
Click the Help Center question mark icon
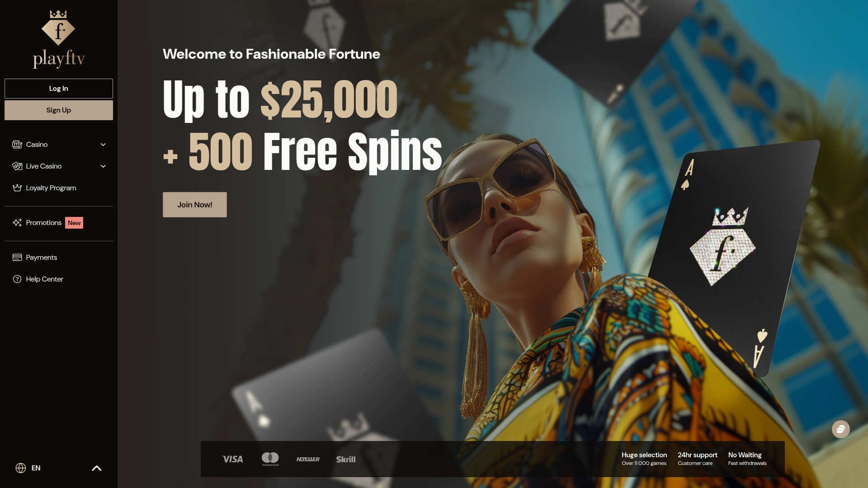[17, 279]
